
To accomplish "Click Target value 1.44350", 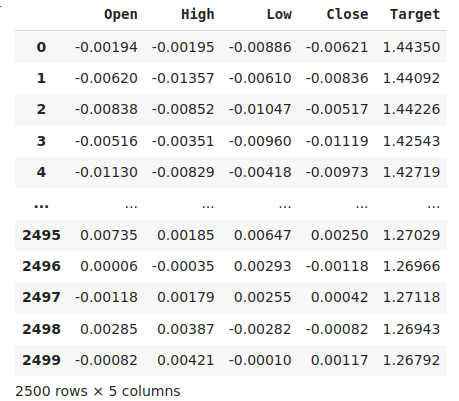I will (411, 47).
